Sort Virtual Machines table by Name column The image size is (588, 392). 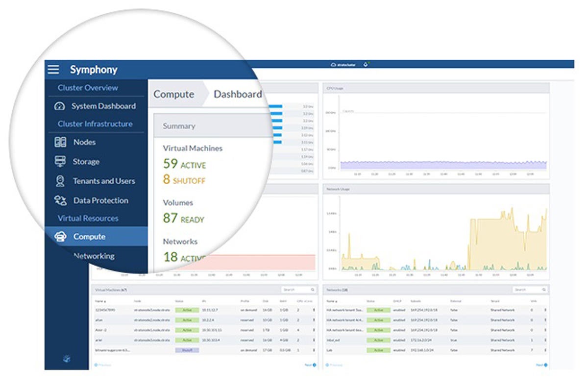point(100,301)
